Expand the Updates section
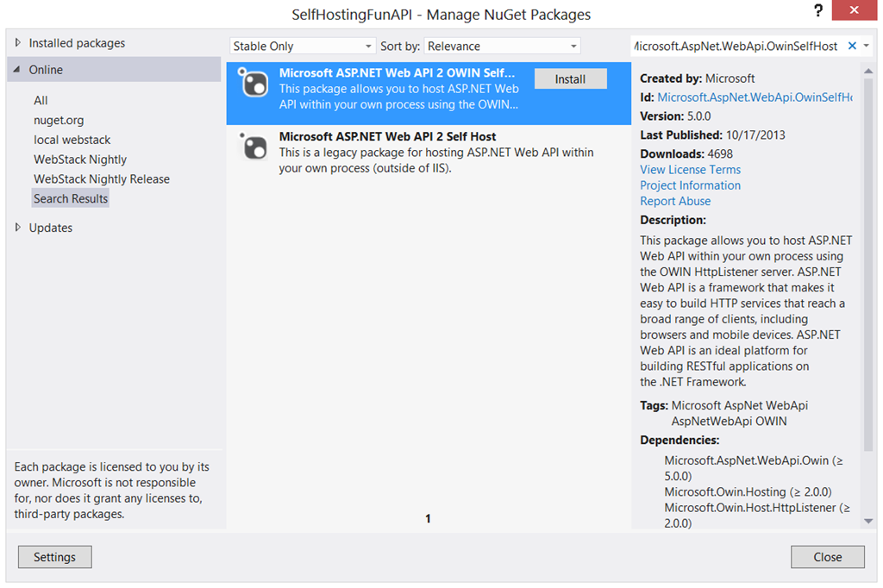 (18, 227)
